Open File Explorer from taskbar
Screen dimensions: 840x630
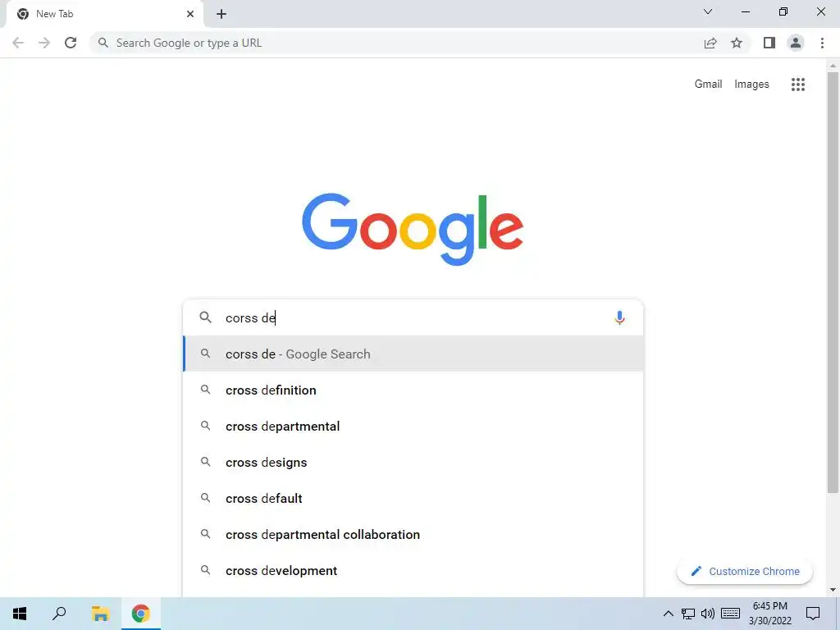click(100, 614)
